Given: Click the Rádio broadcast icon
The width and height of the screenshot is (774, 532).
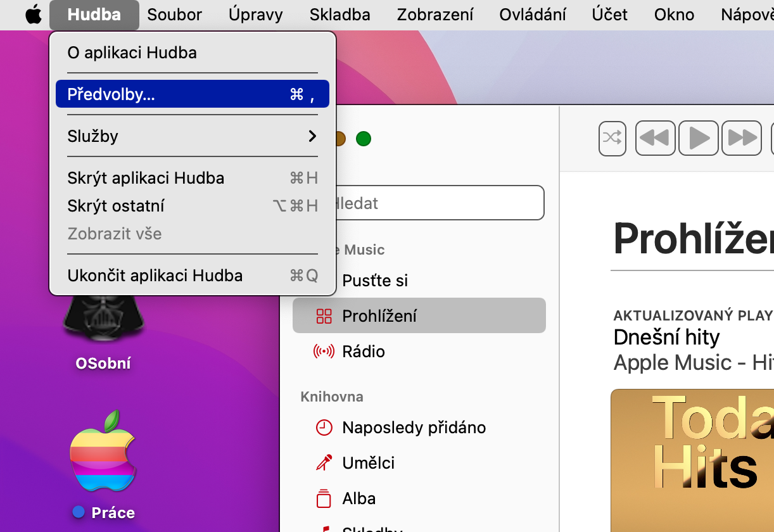Looking at the screenshot, I should coord(324,351).
